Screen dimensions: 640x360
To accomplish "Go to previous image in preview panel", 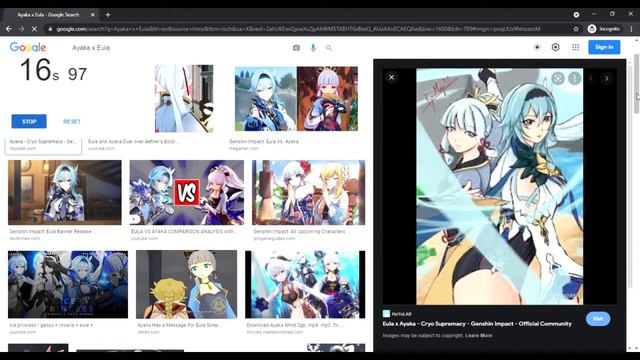I will (591, 78).
